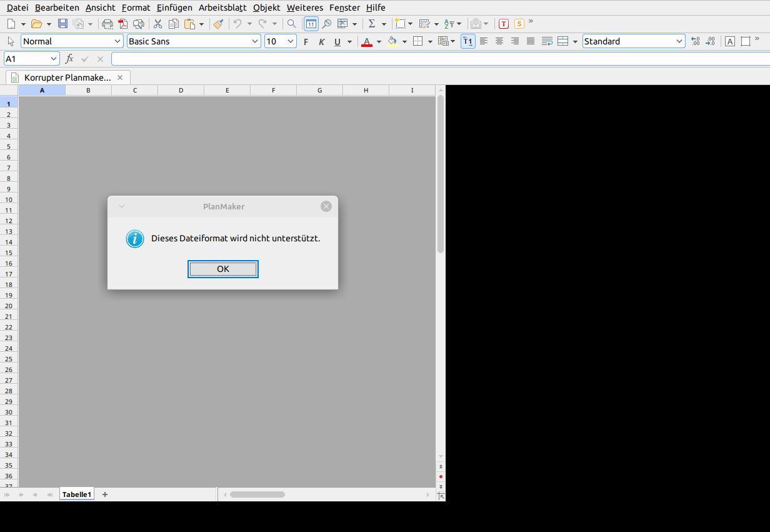This screenshot has height=532, width=770.
Task: Toggle align left
Action: coord(484,41)
